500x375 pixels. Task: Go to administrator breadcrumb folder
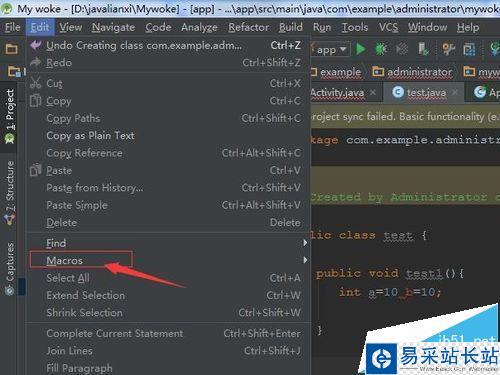[413, 72]
